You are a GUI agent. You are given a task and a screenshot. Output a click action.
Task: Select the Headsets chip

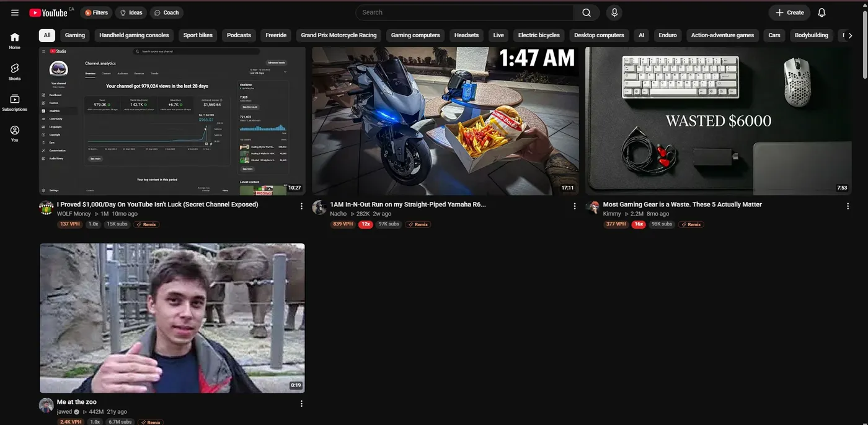(466, 35)
